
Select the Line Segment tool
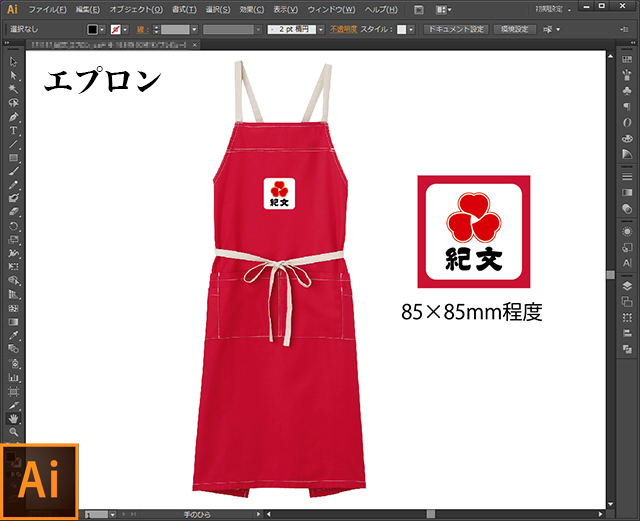13,144
